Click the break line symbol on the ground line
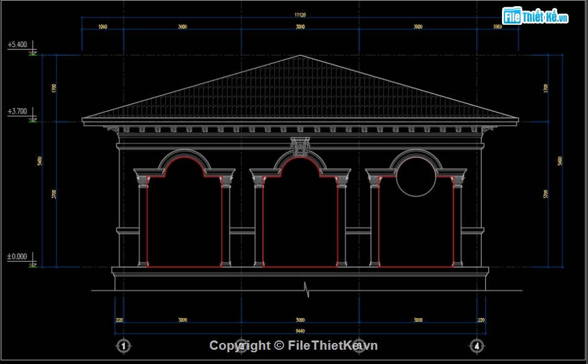This screenshot has width=588, height=364. coord(307,290)
